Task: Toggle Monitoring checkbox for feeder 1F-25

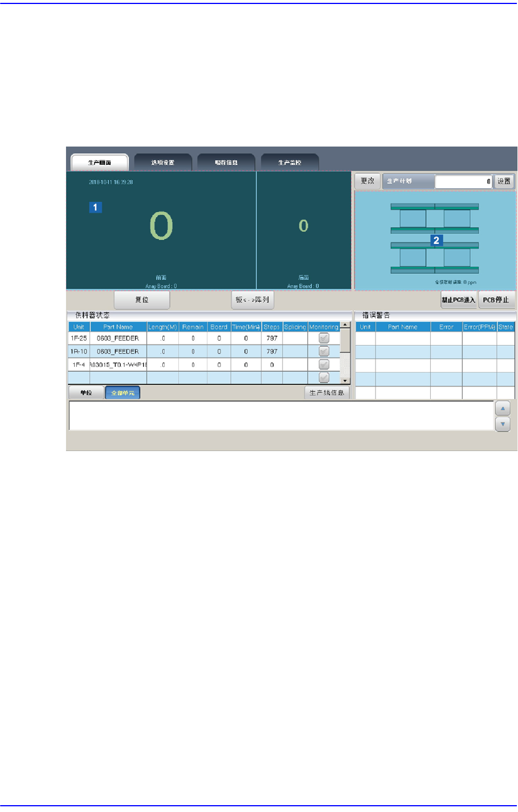Action: [324, 338]
